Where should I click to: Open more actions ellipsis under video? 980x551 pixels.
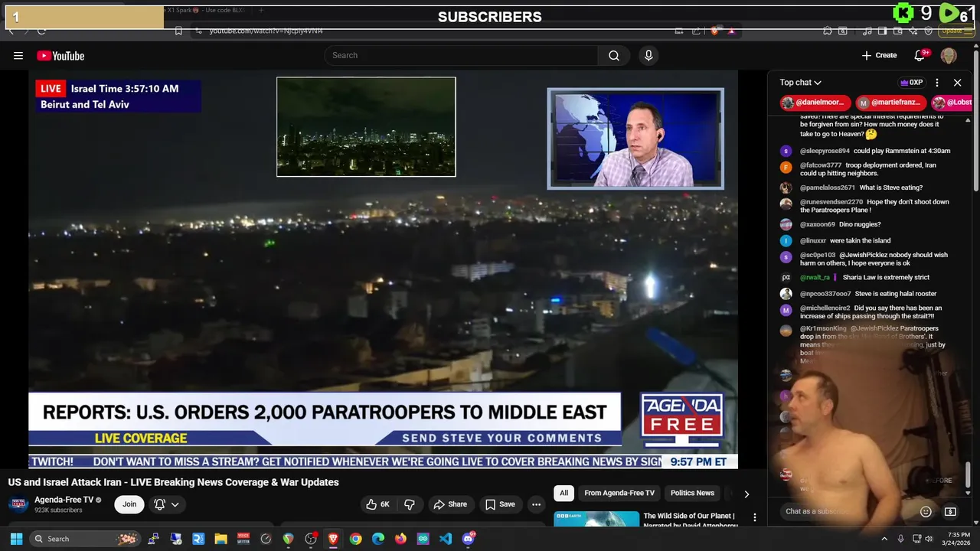click(x=536, y=504)
